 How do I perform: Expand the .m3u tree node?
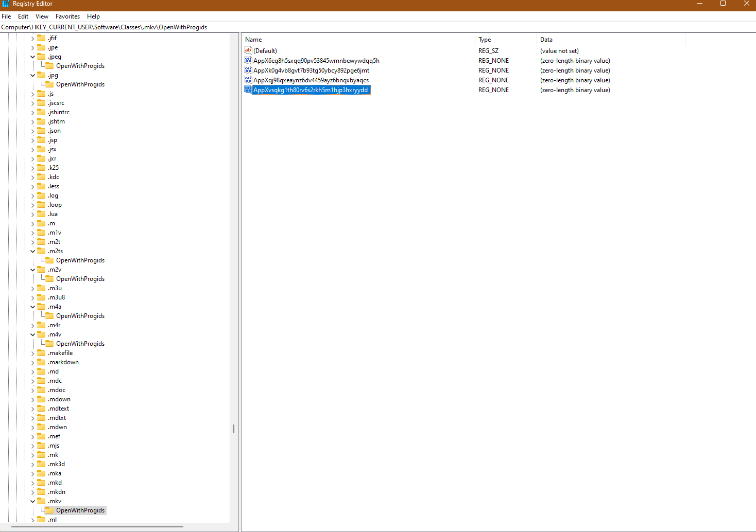pos(33,288)
